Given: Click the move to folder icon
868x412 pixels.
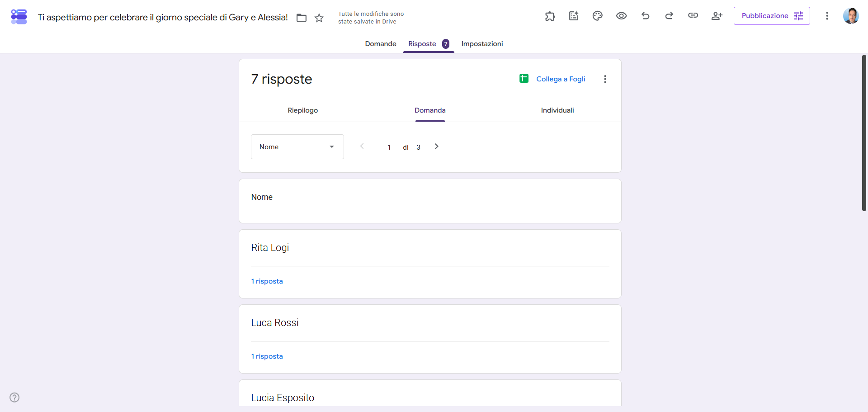Looking at the screenshot, I should coord(302,18).
